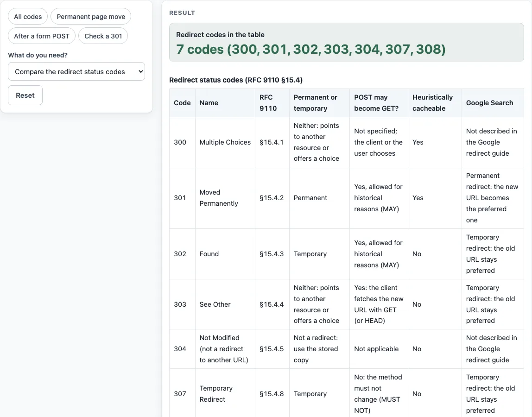This screenshot has width=532, height=417.
Task: Click the Yes cacheable cell in row 300
Action: (x=435, y=142)
